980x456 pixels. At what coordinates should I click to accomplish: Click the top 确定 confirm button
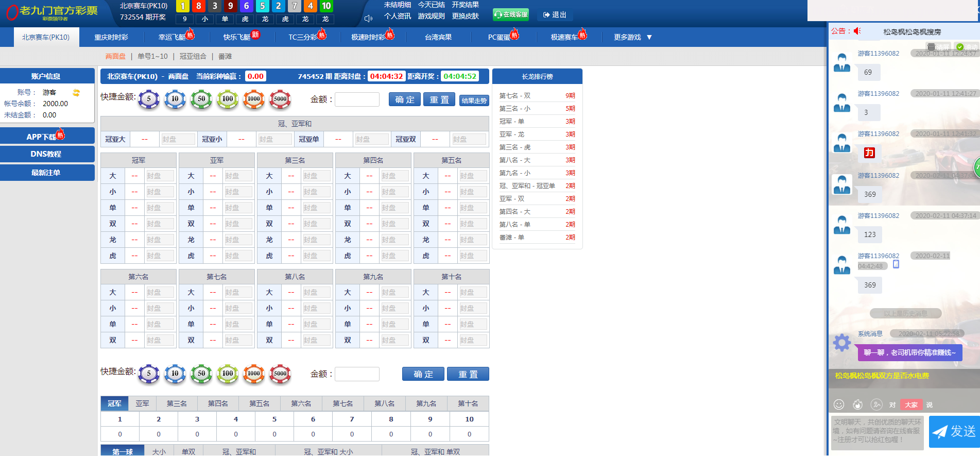pos(404,99)
